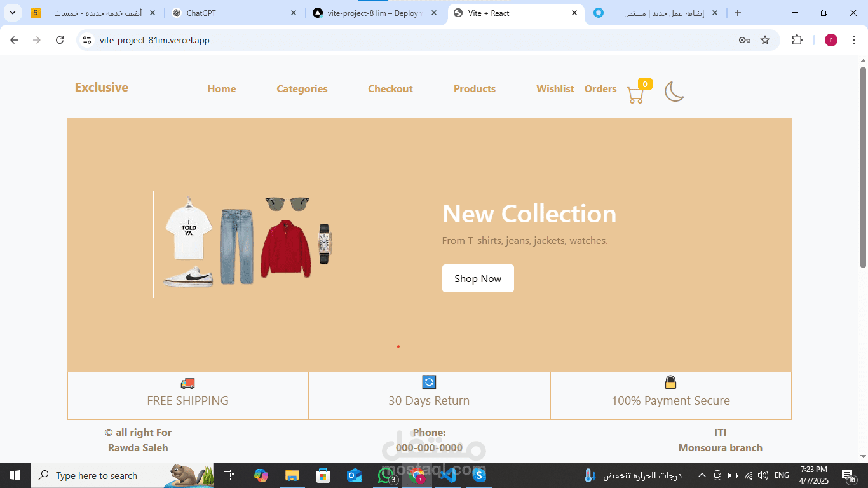Screen dimensions: 868x488
Task: Click the 000-000-0000 phone number
Action: [x=429, y=447]
